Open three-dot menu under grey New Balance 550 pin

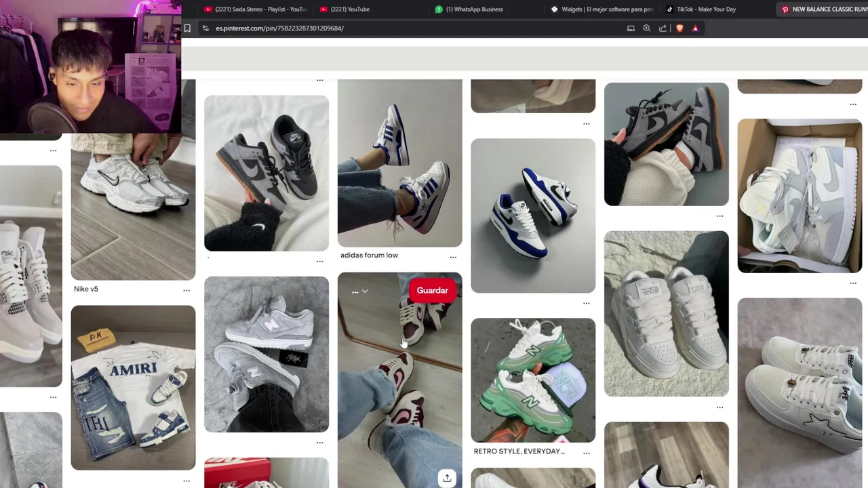click(319, 442)
